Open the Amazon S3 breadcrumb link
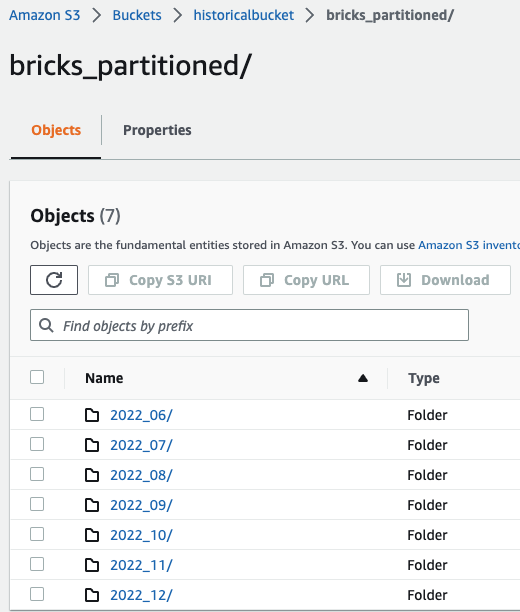Viewport: 520px width, 612px height. coord(45,15)
